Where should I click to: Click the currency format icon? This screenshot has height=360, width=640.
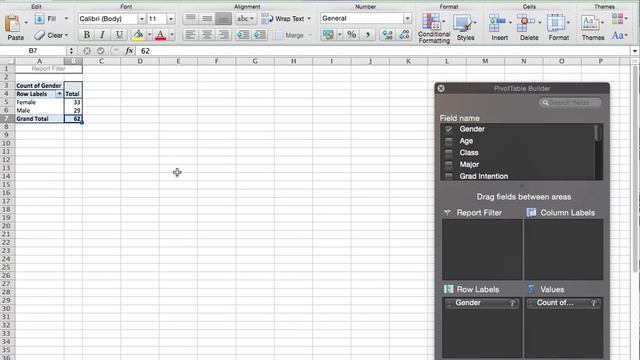pos(328,35)
